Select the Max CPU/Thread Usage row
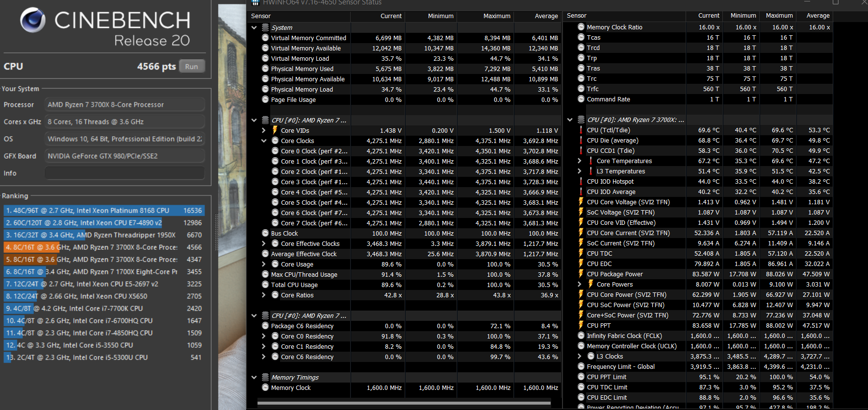868x410 pixels. pos(405,274)
